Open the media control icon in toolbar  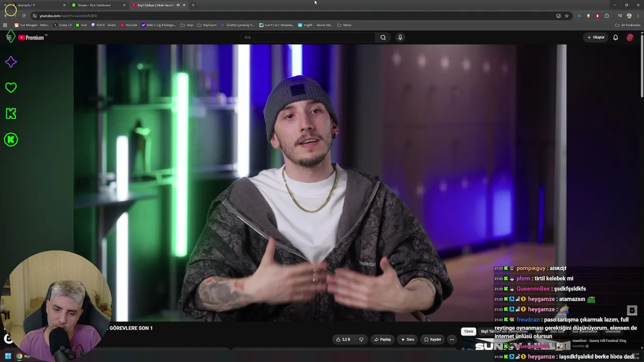pyautogui.click(x=620, y=16)
